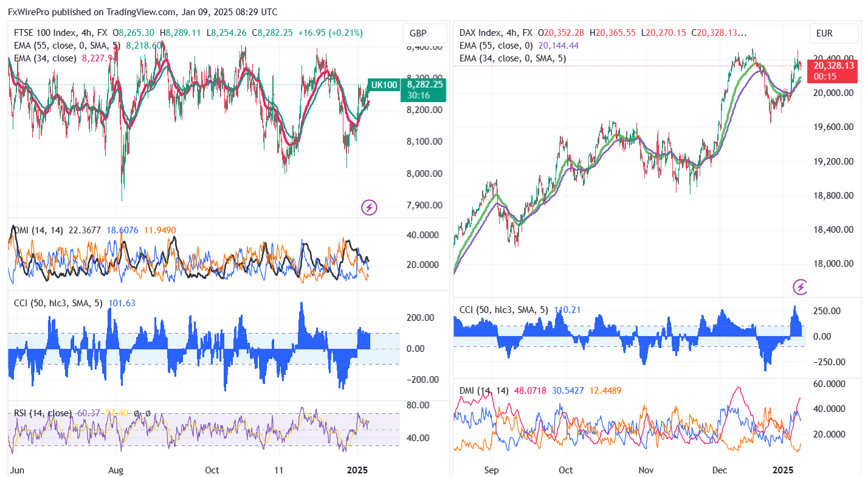Click the FTSE change value +16.95 (+0.21%)
This screenshot has height=477, width=868.
pos(331,33)
